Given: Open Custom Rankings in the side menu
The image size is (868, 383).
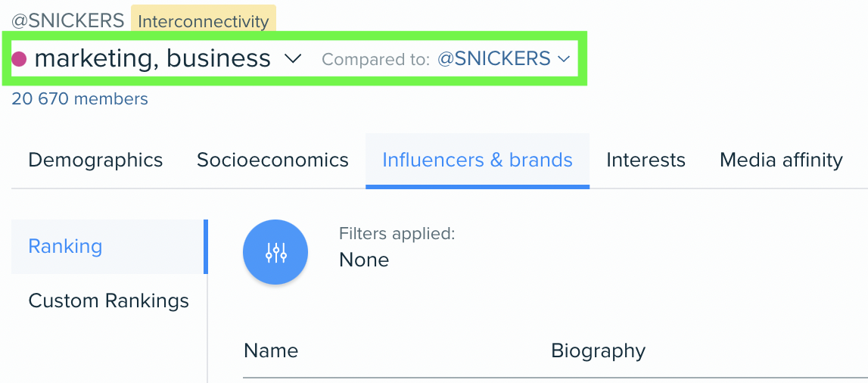Looking at the screenshot, I should point(109,300).
